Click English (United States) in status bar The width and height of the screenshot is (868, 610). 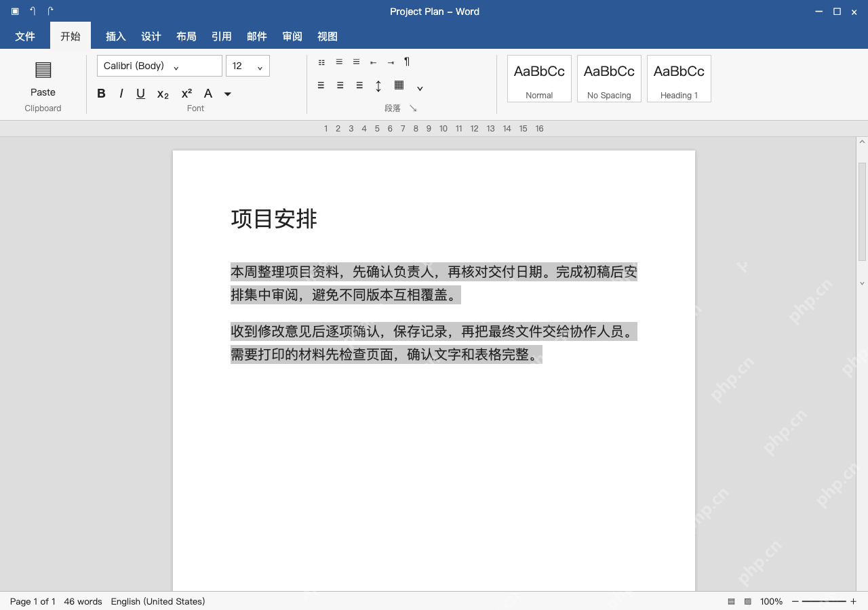pyautogui.click(x=158, y=601)
